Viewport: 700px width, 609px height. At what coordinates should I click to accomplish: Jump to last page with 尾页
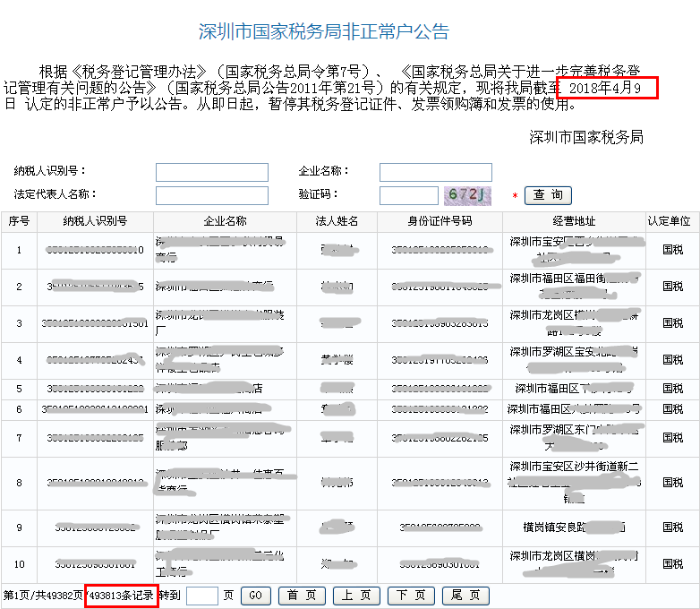pyautogui.click(x=465, y=596)
